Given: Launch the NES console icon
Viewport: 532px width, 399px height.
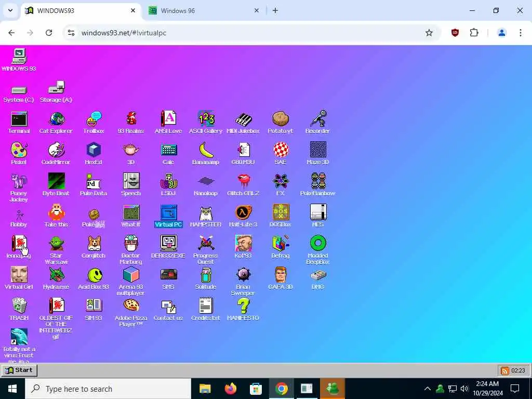Looking at the screenshot, I should pos(317,216).
